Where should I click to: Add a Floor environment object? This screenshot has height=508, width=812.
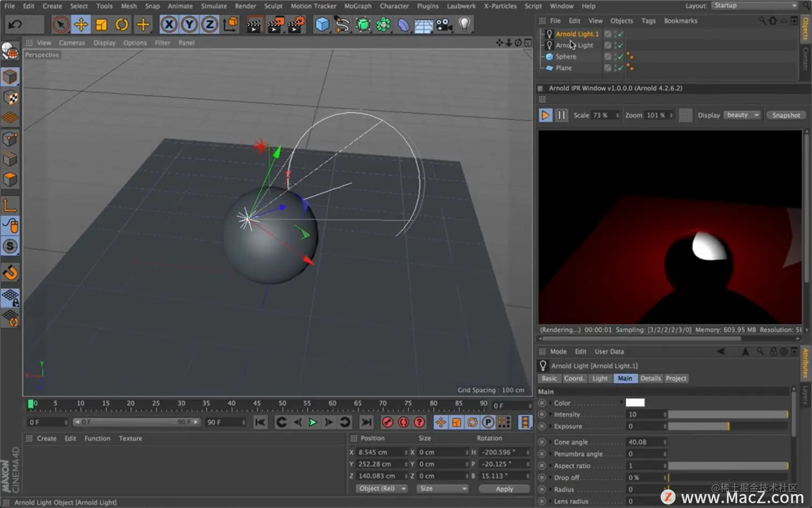pyautogui.click(x=424, y=24)
